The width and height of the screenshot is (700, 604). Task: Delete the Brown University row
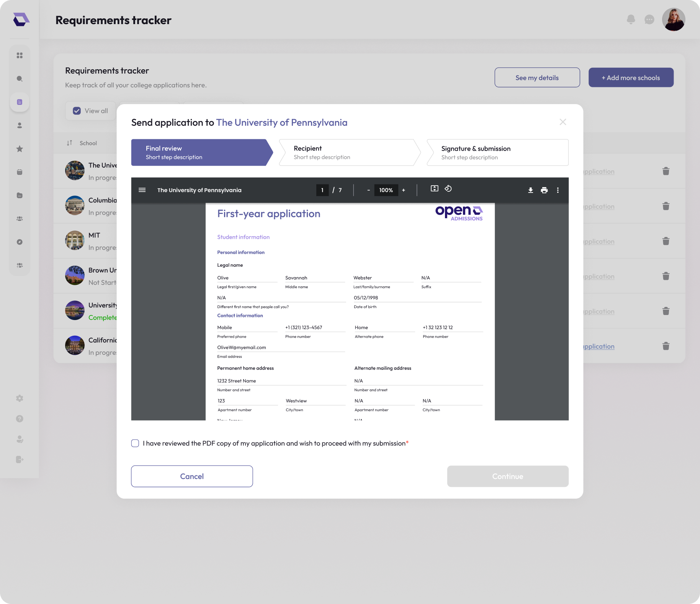click(x=666, y=276)
